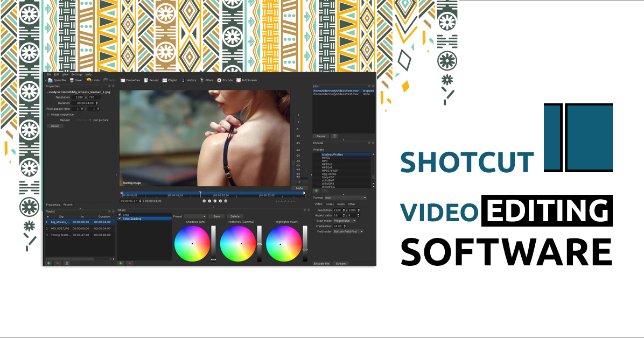Click the skip to end playback button
The height and width of the screenshot is (338, 644).
(226, 201)
